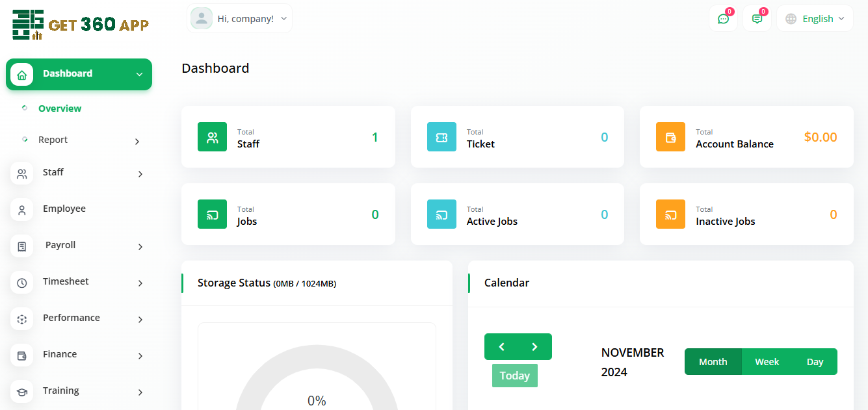Click the Timesheet clock icon

point(22,283)
